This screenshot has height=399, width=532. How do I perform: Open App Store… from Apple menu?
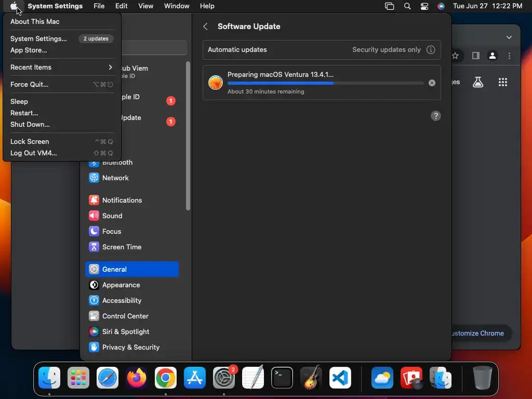tap(62, 50)
